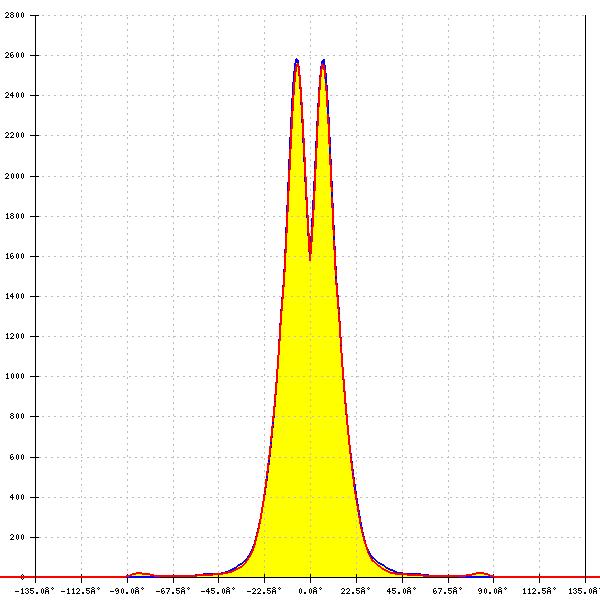The image size is (600, 600).
Task: Select the positive 22.5Â° x-axis label
Action: pyautogui.click(x=355, y=591)
